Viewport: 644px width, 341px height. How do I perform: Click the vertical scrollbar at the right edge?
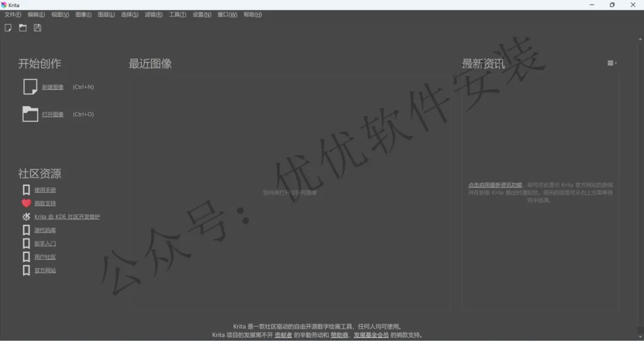[x=640, y=185]
